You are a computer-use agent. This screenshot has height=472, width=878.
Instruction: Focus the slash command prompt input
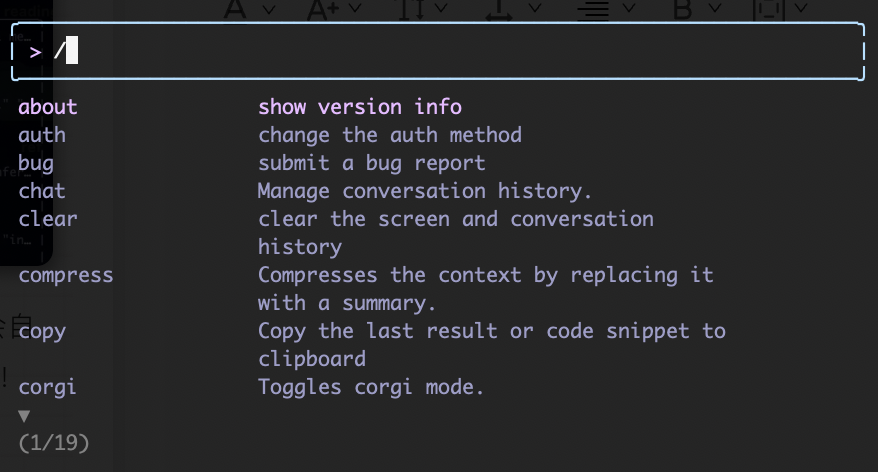click(438, 52)
